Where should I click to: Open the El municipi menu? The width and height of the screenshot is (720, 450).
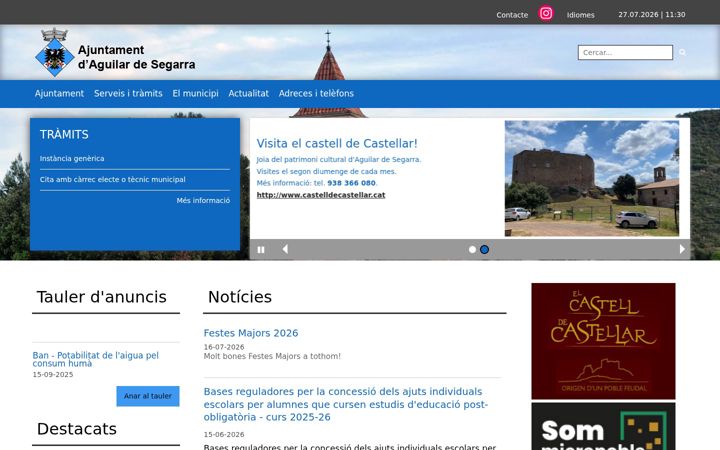click(196, 93)
